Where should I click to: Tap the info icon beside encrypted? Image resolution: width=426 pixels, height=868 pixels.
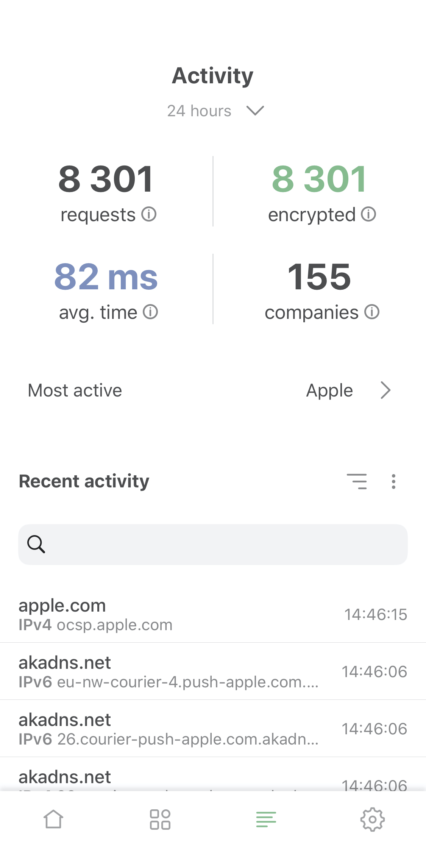click(368, 214)
